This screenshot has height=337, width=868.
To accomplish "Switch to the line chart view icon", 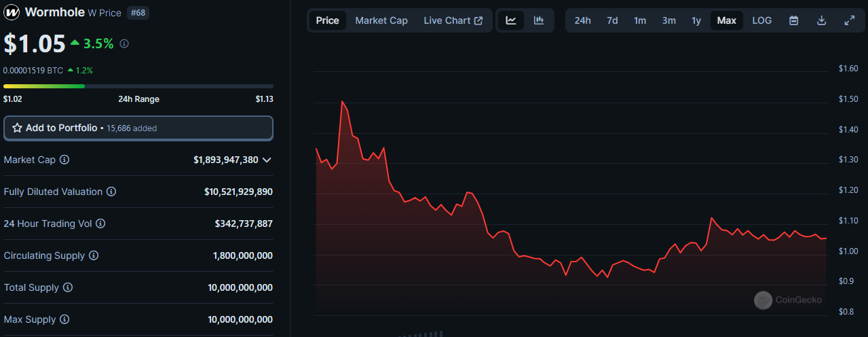I will 511,20.
